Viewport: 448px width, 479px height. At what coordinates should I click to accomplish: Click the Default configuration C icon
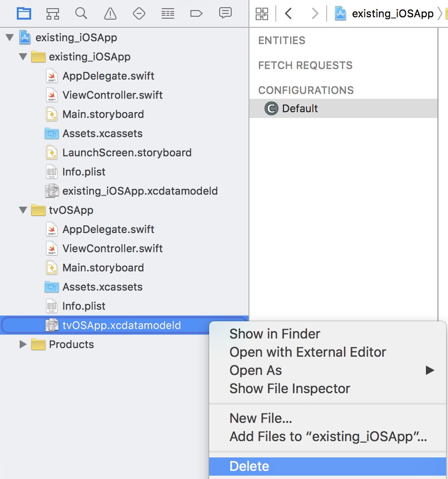271,108
